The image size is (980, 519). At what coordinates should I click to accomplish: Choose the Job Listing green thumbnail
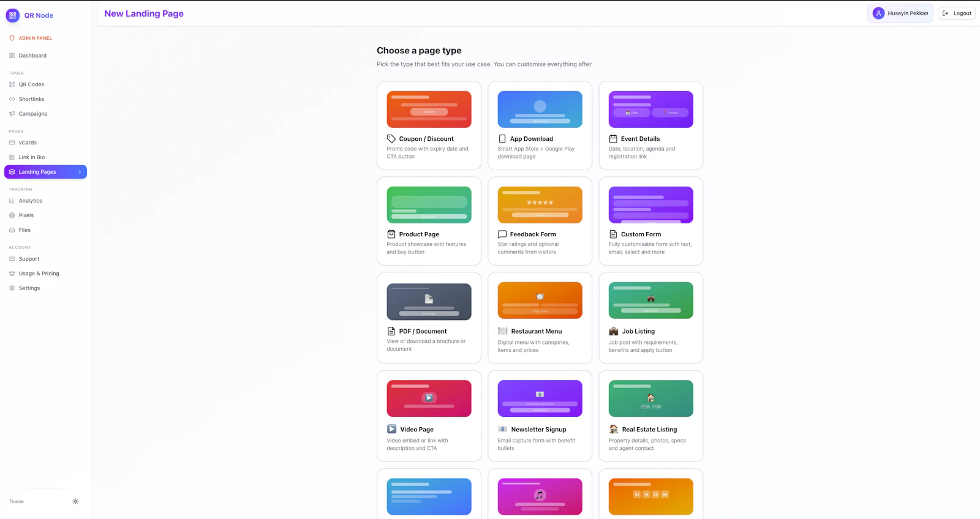[650, 301]
